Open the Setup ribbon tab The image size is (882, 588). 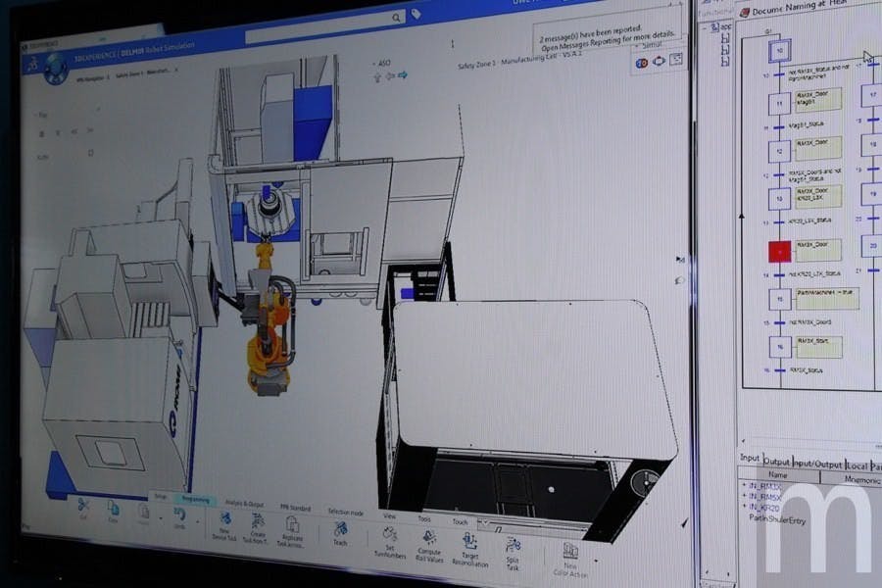coord(161,497)
